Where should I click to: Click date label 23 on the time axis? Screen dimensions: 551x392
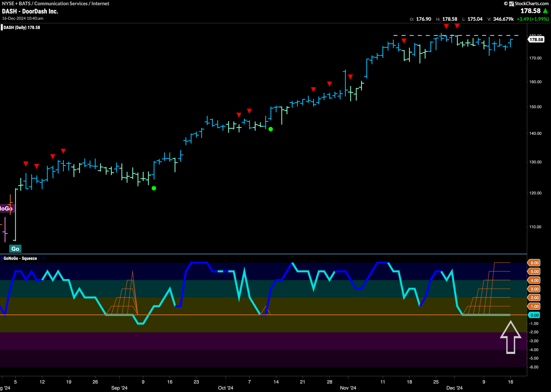coord(196,382)
